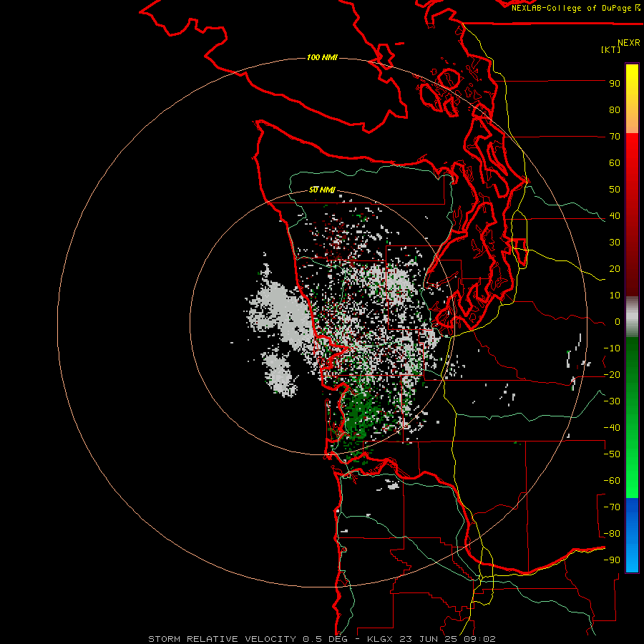Pick the gray zero-velocity color bar segment
This screenshot has width=644, height=644.
(632, 316)
